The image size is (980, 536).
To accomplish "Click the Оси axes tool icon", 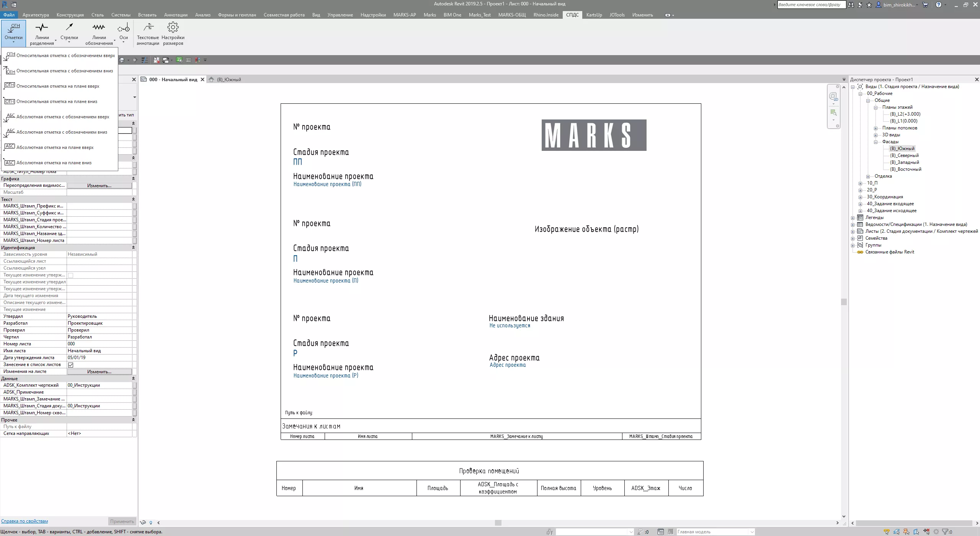I will click(123, 28).
